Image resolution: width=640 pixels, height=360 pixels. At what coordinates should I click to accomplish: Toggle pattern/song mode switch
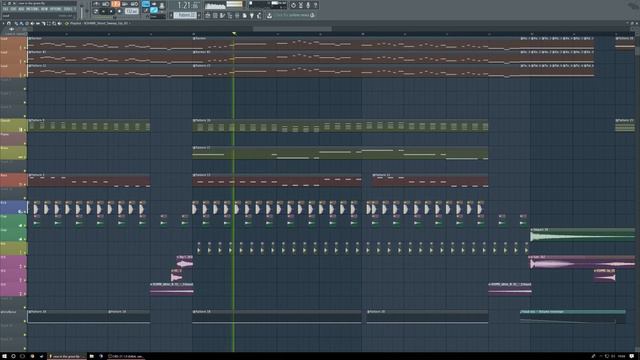[95, 11]
